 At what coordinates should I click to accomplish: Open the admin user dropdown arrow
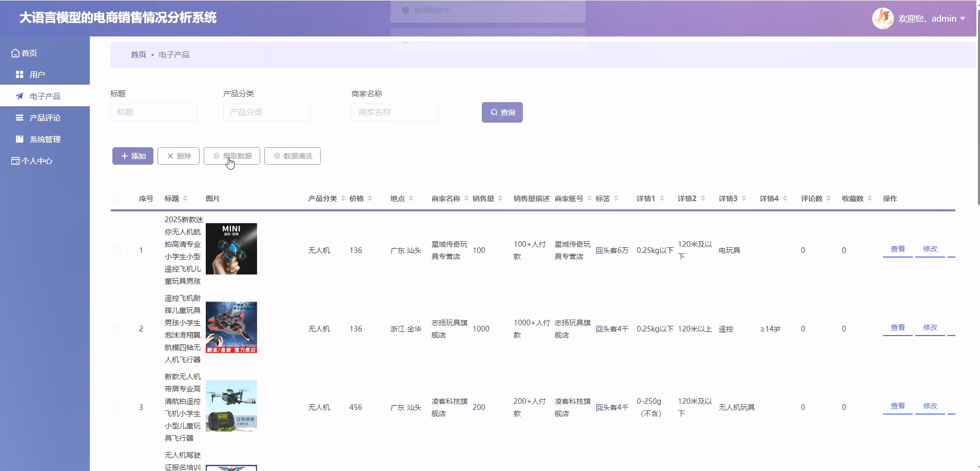(963, 18)
